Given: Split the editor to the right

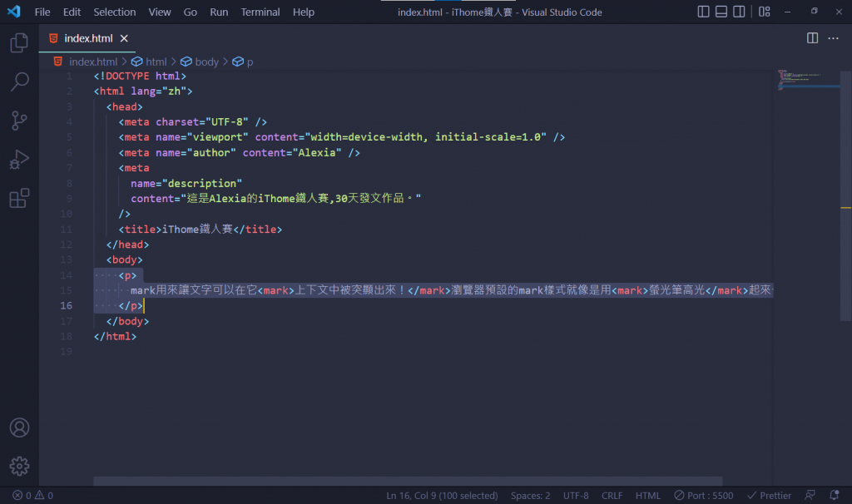Looking at the screenshot, I should coord(812,38).
